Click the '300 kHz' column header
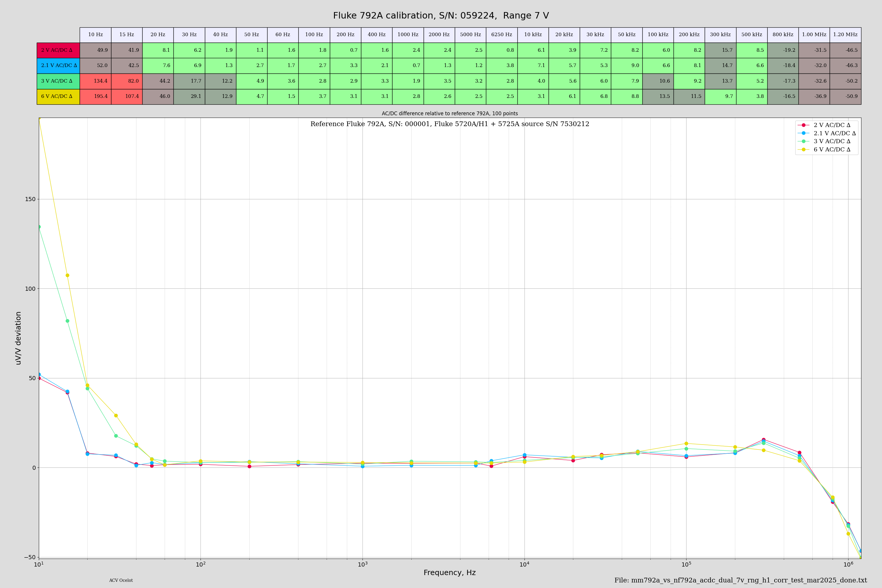 pyautogui.click(x=720, y=35)
